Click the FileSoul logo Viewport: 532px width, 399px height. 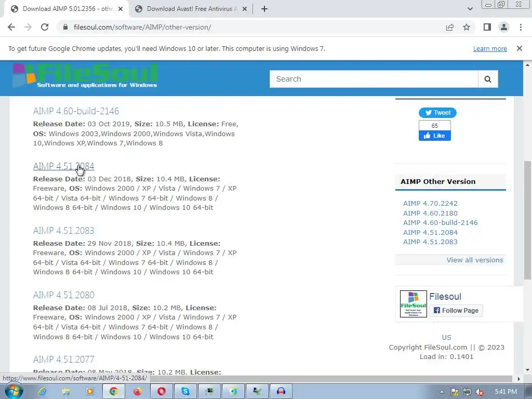click(x=85, y=76)
